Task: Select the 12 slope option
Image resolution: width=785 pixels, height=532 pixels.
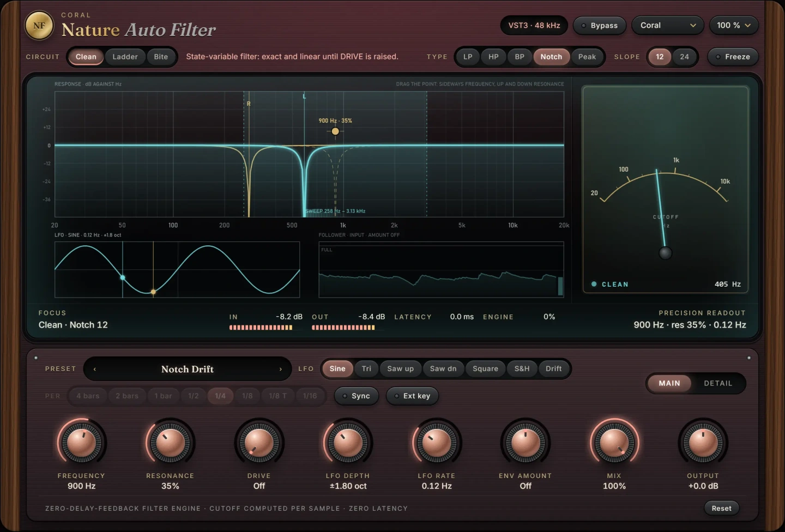Action: (x=660, y=57)
